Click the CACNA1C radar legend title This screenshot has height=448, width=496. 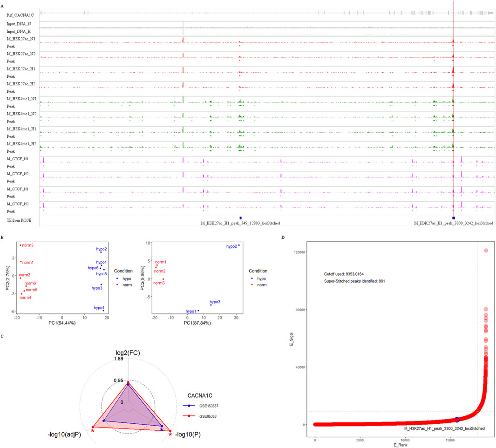[200, 395]
